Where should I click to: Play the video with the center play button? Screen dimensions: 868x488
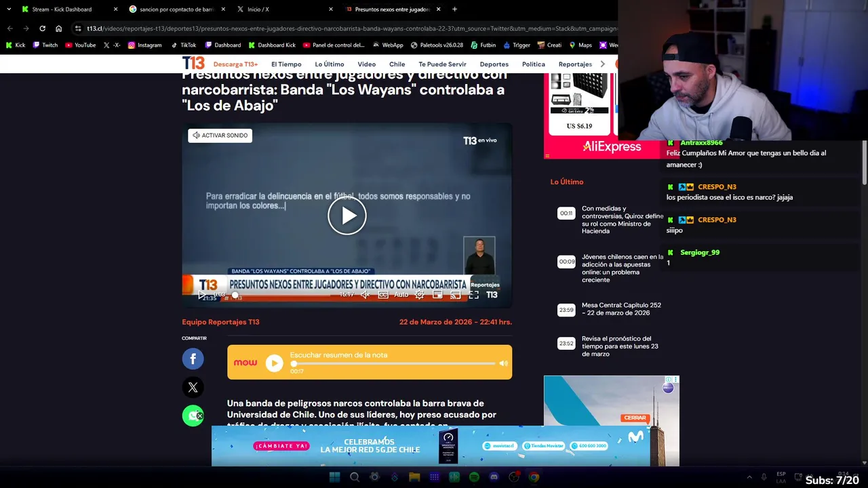pos(347,216)
